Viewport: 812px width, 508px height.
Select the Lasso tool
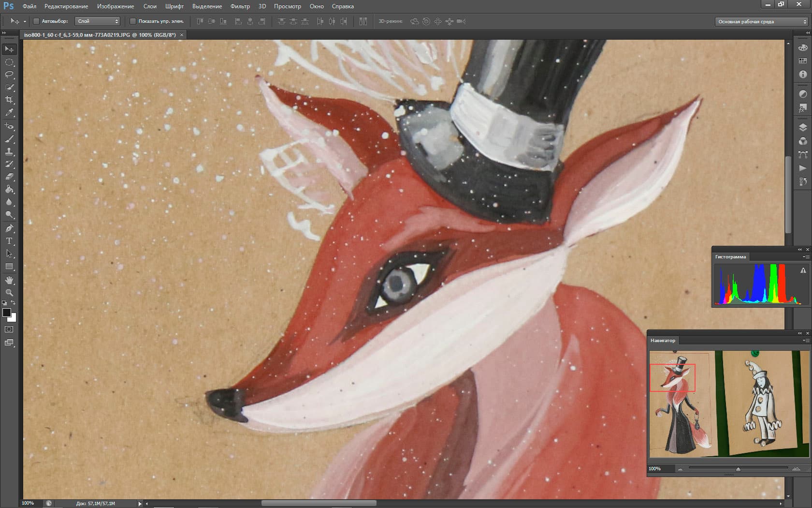(x=9, y=75)
